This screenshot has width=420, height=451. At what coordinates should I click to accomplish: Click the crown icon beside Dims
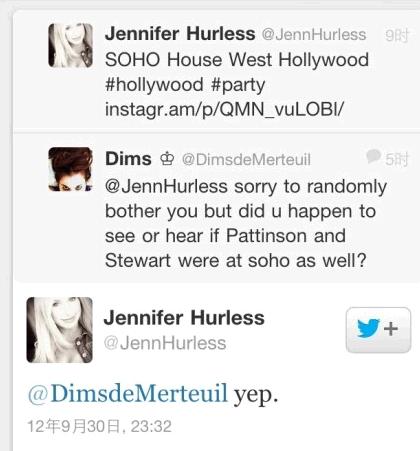pyautogui.click(x=167, y=159)
